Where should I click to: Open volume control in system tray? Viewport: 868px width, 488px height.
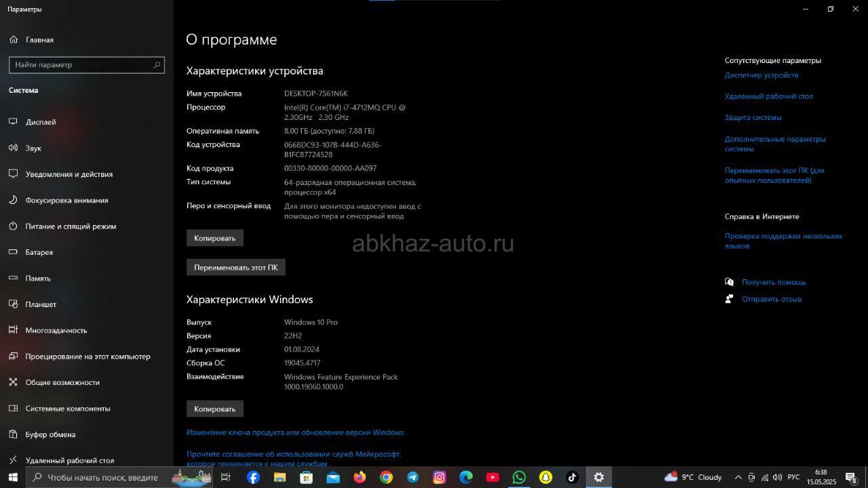[x=777, y=477]
